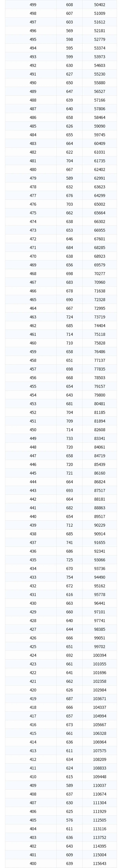This screenshot has height=868, width=122.
Task: Click cumulative value 82608
Action: coord(99,430)
